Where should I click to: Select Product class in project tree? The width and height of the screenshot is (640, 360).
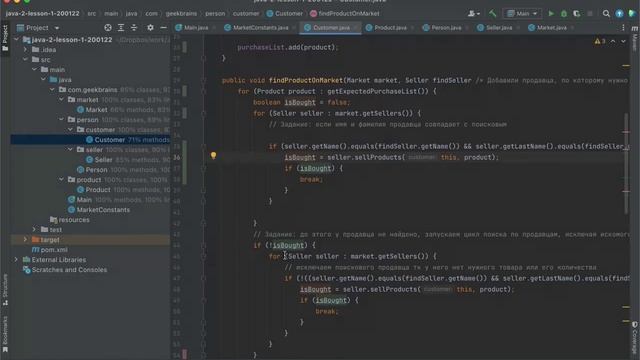pos(98,189)
